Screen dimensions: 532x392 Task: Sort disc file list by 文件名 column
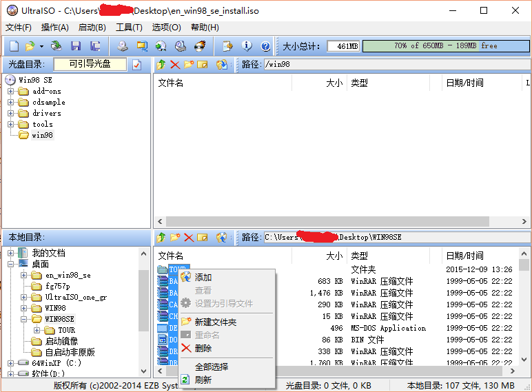point(223,83)
